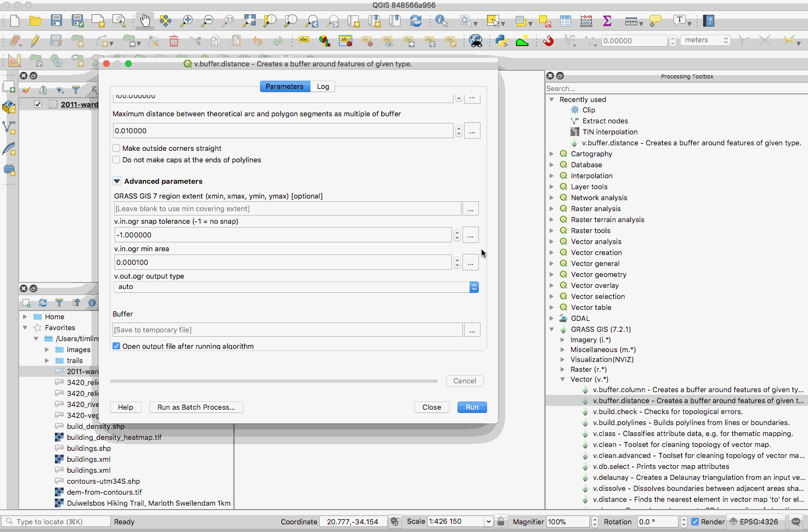Image resolution: width=808 pixels, height=532 pixels.
Task: Uncheck Open output file after running algorithm
Action: click(116, 346)
